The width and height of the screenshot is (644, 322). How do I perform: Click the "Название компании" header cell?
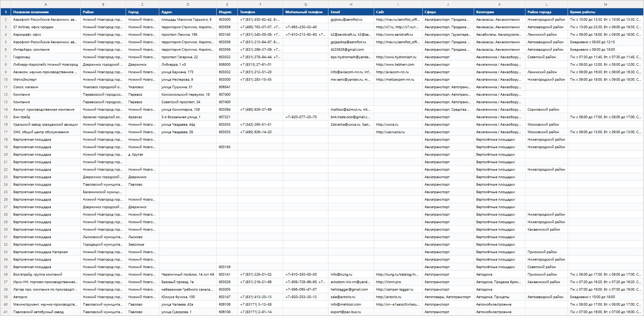coord(46,12)
